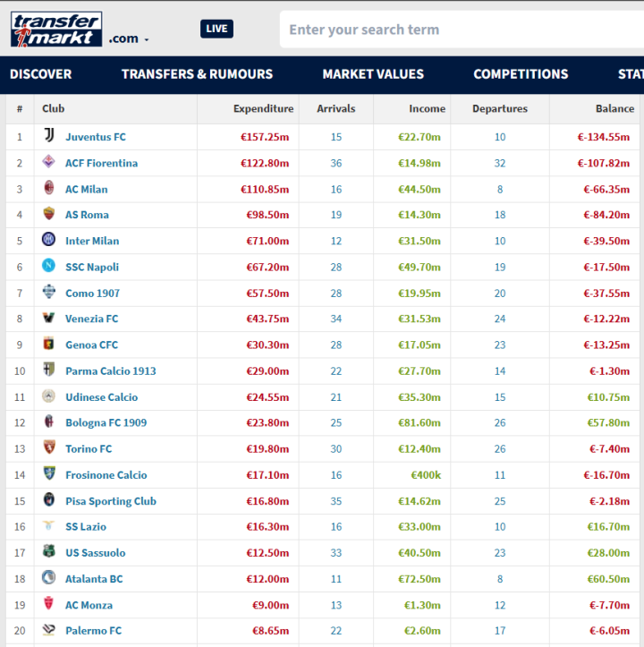This screenshot has width=644, height=647.
Task: Click the Juventus FC club crest
Action: [x=49, y=135]
